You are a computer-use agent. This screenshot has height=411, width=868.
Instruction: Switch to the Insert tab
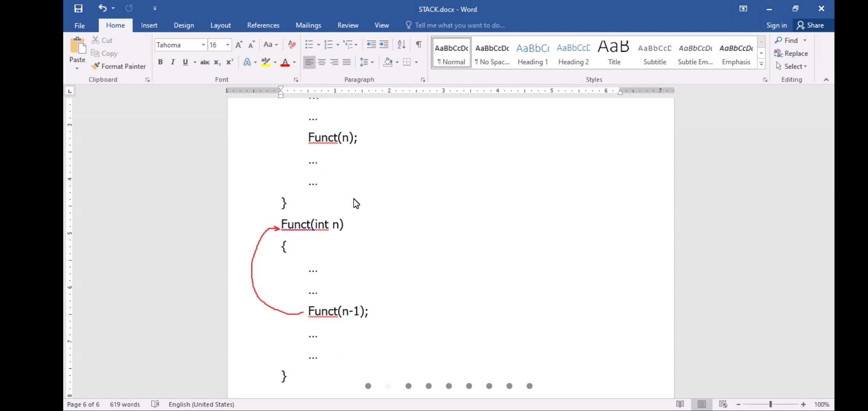(149, 25)
